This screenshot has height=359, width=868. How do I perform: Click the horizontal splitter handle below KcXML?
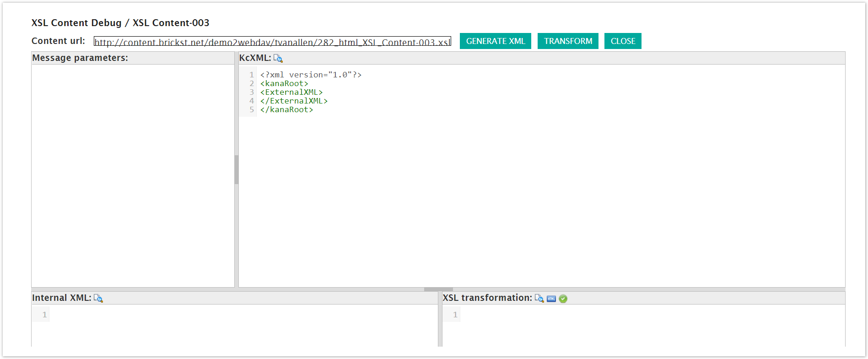(x=438, y=289)
